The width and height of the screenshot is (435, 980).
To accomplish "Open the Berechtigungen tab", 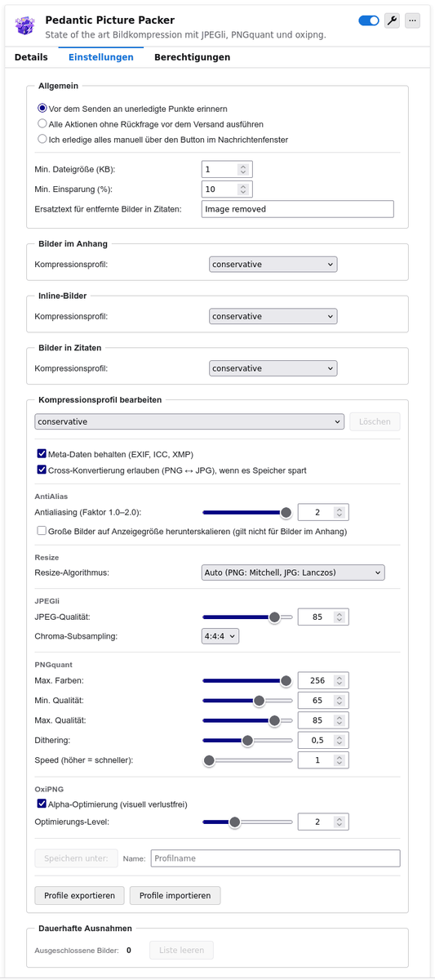I will click(192, 57).
